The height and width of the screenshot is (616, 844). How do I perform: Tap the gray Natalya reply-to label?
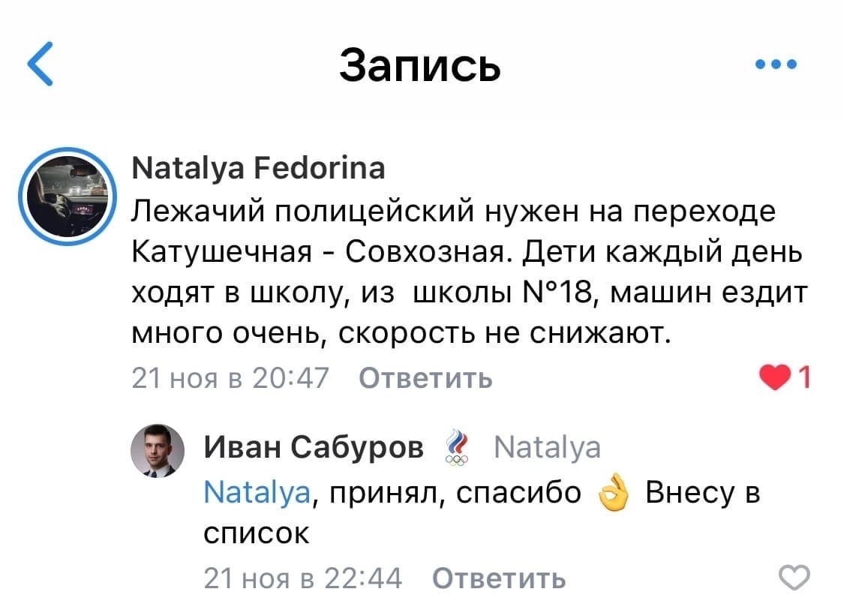click(547, 448)
